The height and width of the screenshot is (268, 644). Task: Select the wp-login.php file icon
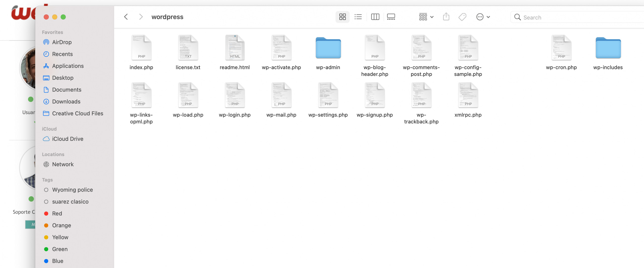pos(235,95)
